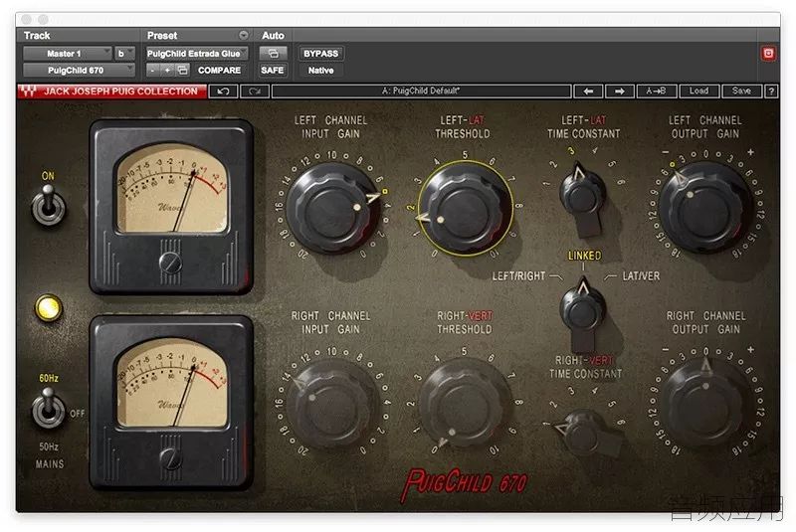Click the Auto header label
Screen dimensions: 796x532
click(273, 36)
